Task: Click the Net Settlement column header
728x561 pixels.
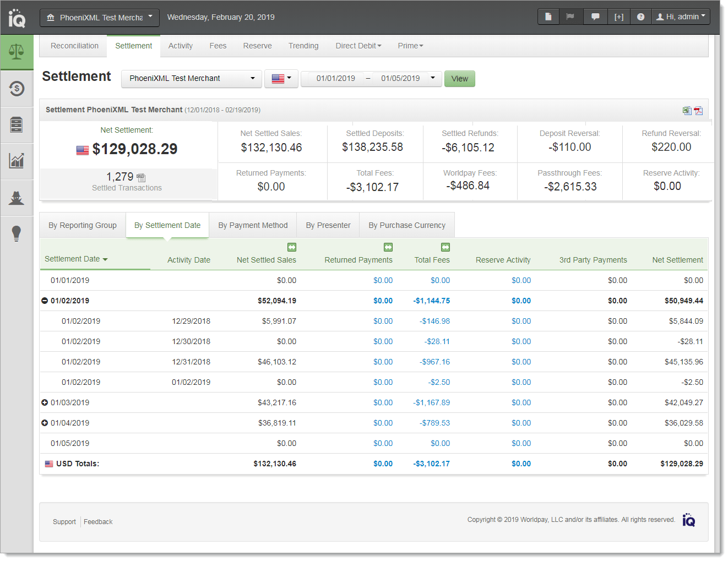Action: [x=678, y=260]
